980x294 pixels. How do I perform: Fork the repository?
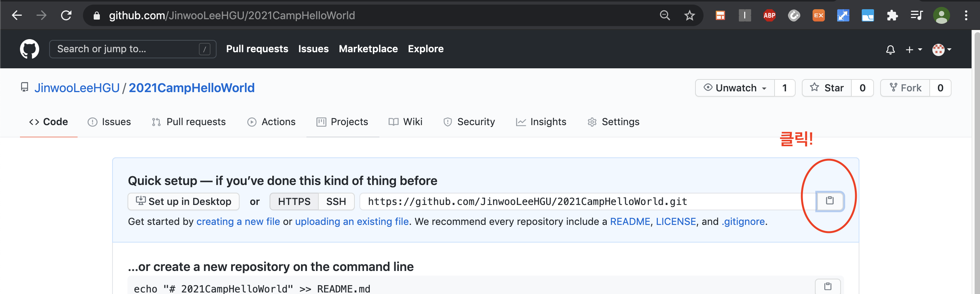point(905,88)
